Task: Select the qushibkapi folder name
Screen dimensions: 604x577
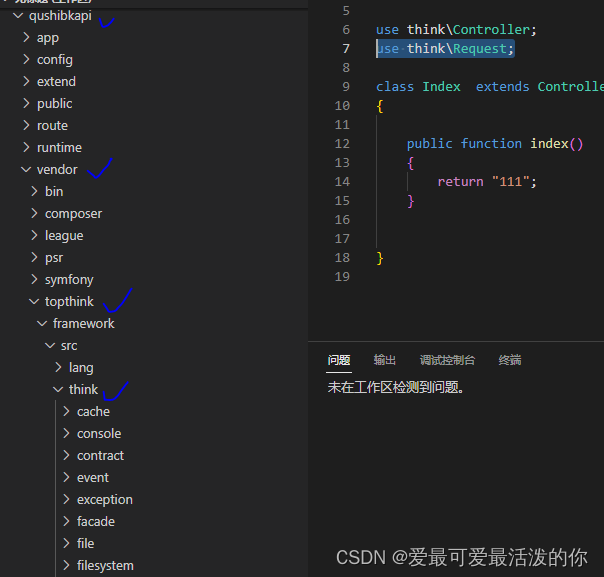Action: click(x=60, y=16)
